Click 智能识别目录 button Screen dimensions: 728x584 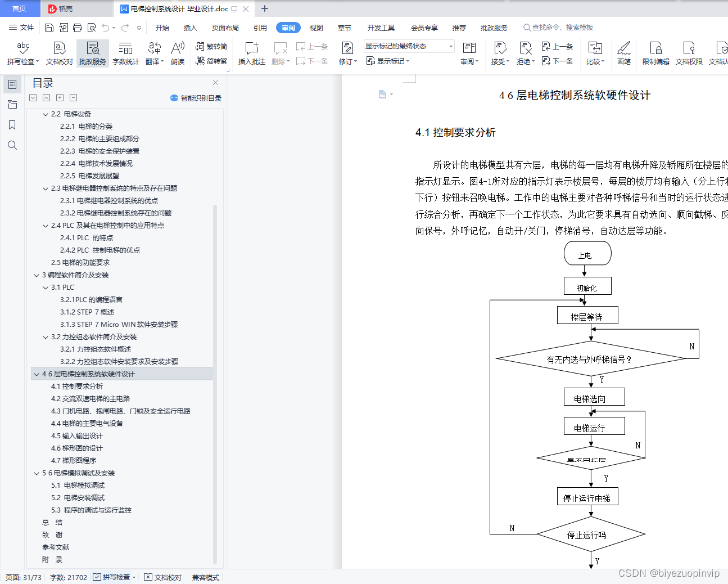click(x=196, y=98)
